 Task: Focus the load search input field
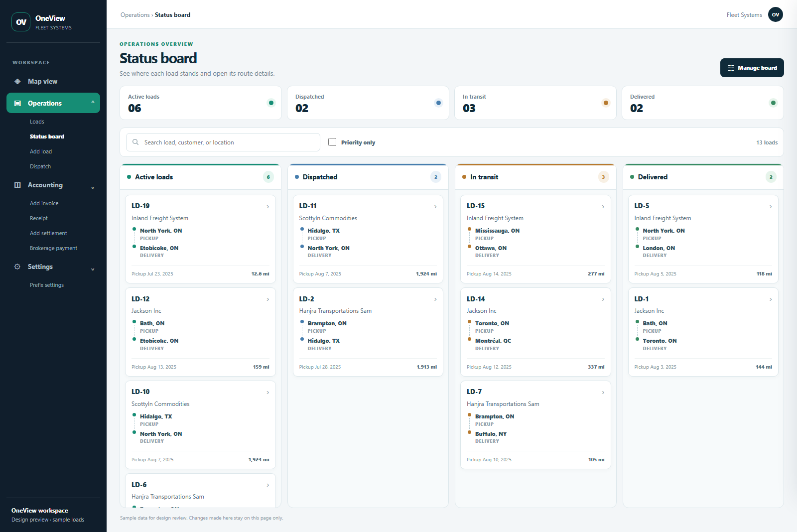coord(223,142)
